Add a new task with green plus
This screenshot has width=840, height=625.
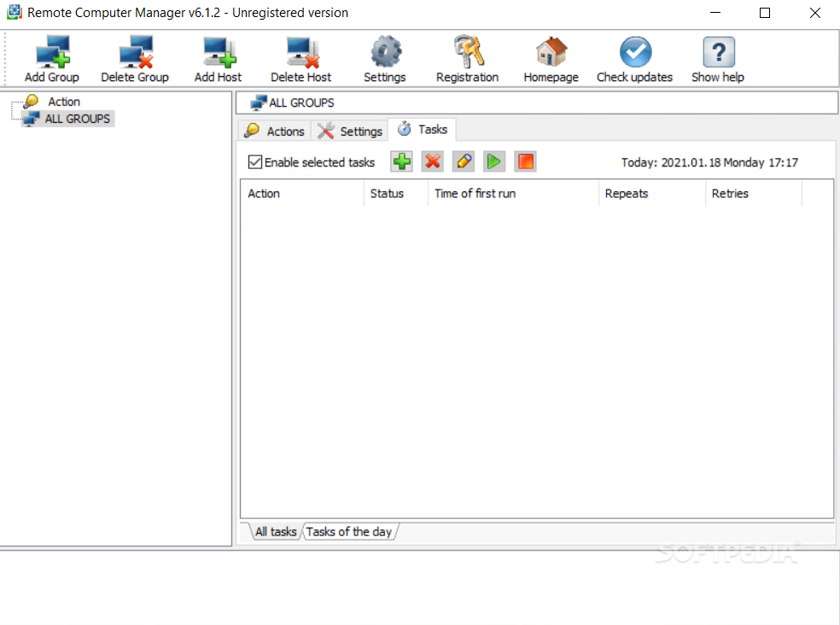(x=402, y=161)
